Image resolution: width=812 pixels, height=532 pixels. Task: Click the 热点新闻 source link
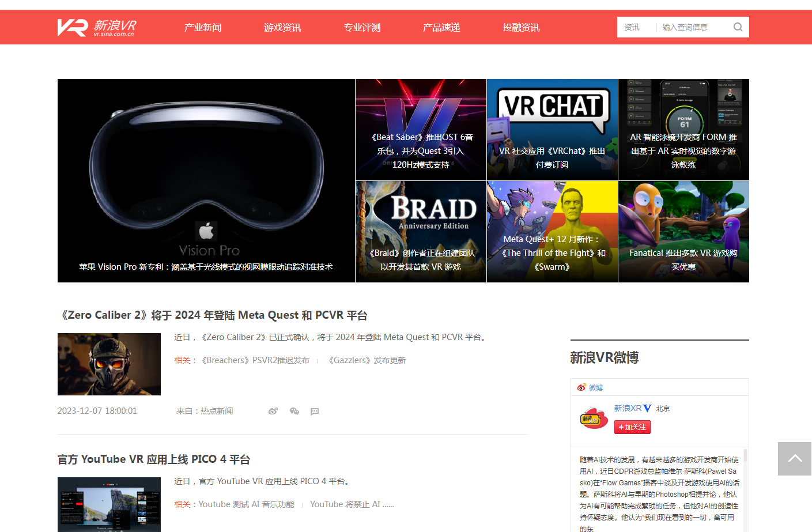217,411
